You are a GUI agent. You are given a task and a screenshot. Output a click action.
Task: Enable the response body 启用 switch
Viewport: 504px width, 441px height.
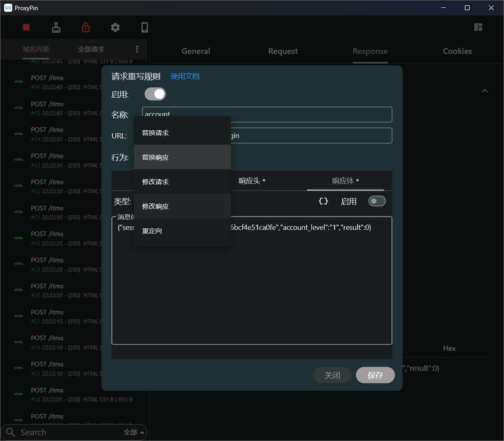(377, 201)
